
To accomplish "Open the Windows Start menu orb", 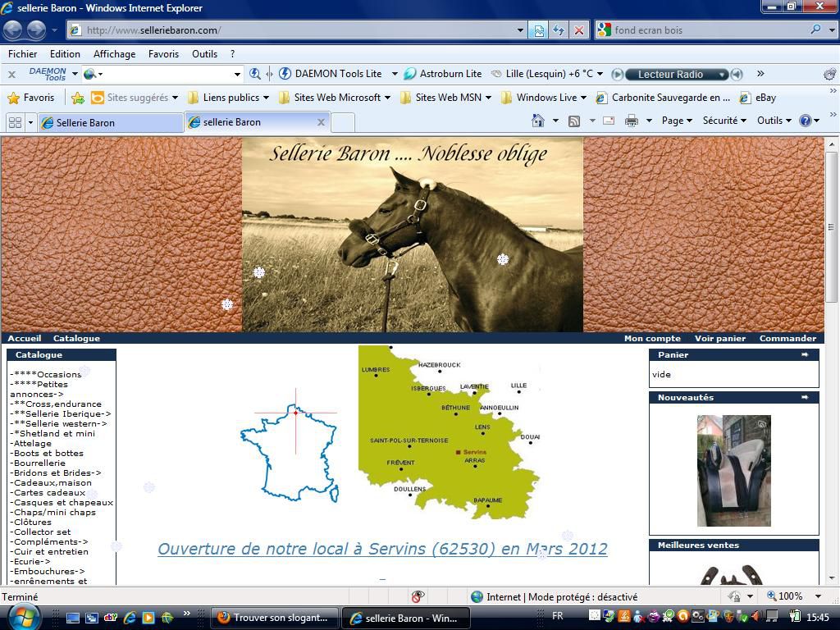I will (x=22, y=616).
